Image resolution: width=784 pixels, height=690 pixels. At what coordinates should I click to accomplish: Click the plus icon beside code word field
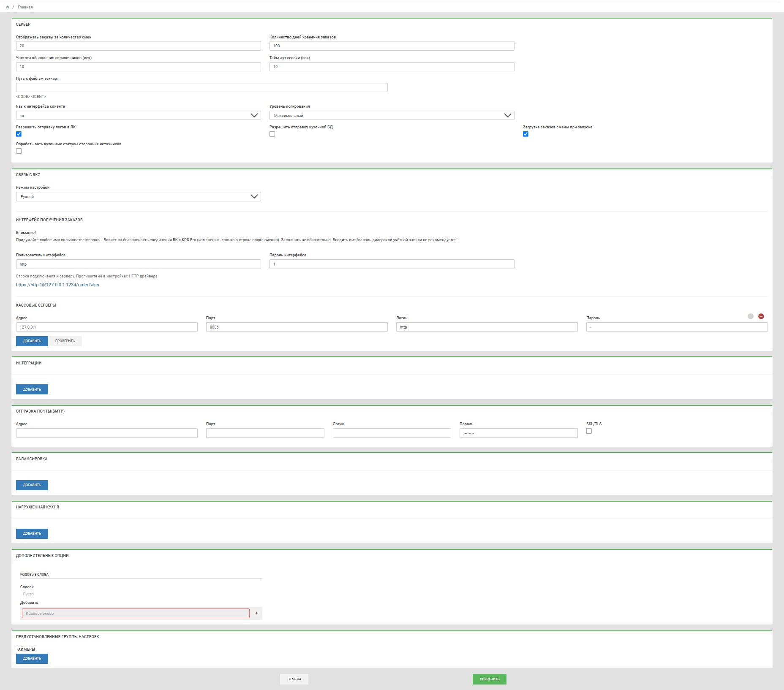coord(256,613)
